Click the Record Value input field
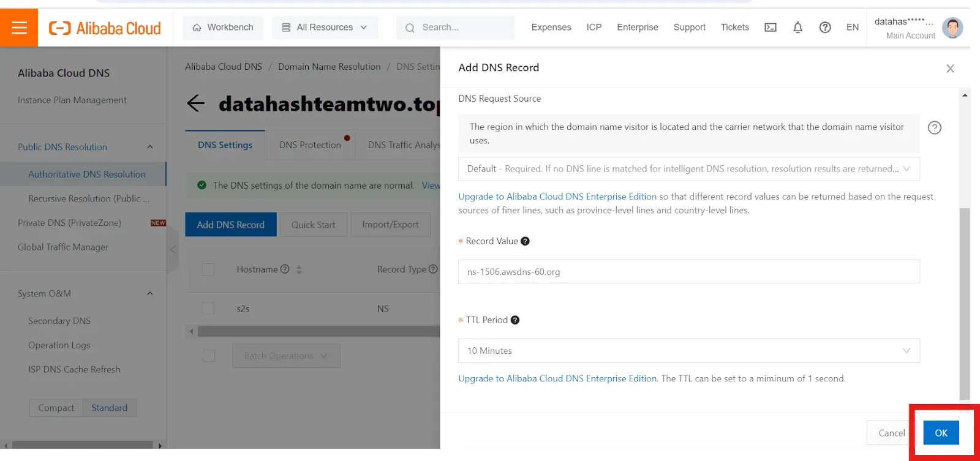Image resolution: width=980 pixels, height=461 pixels. coord(689,272)
